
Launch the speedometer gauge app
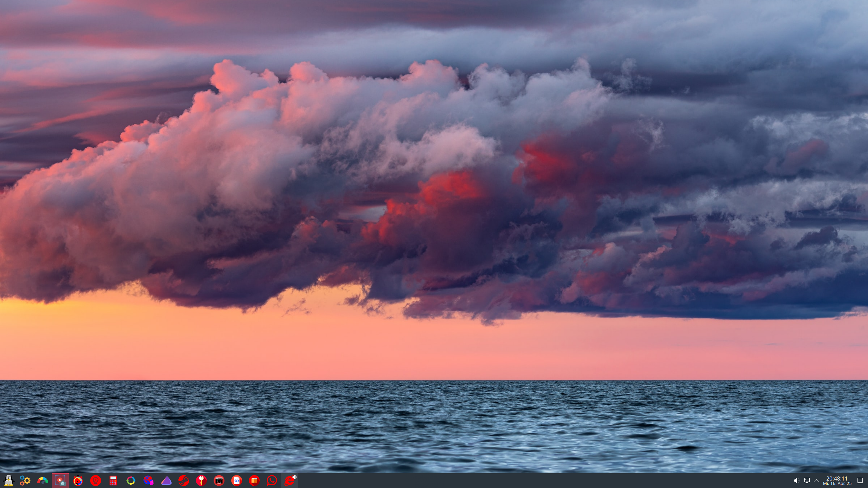click(x=43, y=480)
